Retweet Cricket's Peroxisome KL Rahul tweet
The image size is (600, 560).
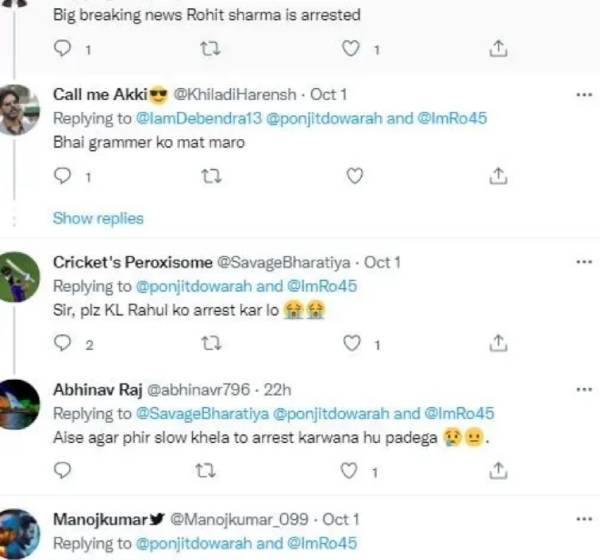pos(210,344)
